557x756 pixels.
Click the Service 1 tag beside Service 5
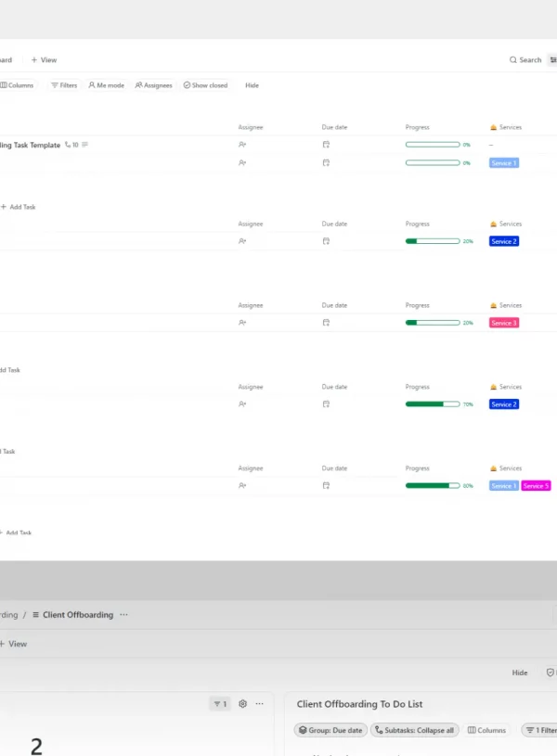click(x=504, y=485)
